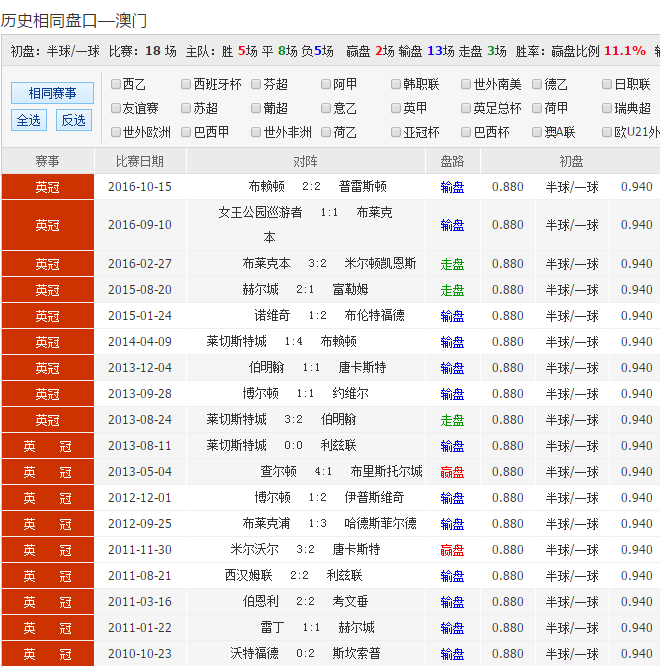
Task: Open the 输盘 result for 2016-10-15 match
Action: pyautogui.click(x=452, y=186)
